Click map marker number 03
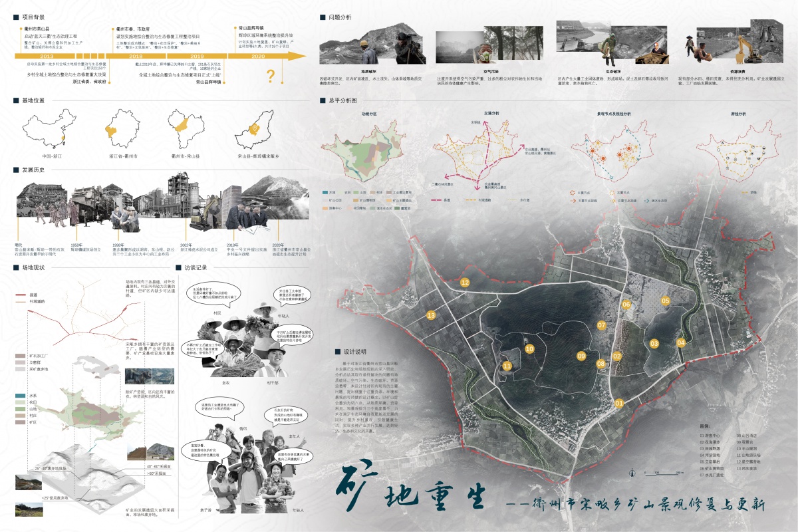 [x=654, y=344]
